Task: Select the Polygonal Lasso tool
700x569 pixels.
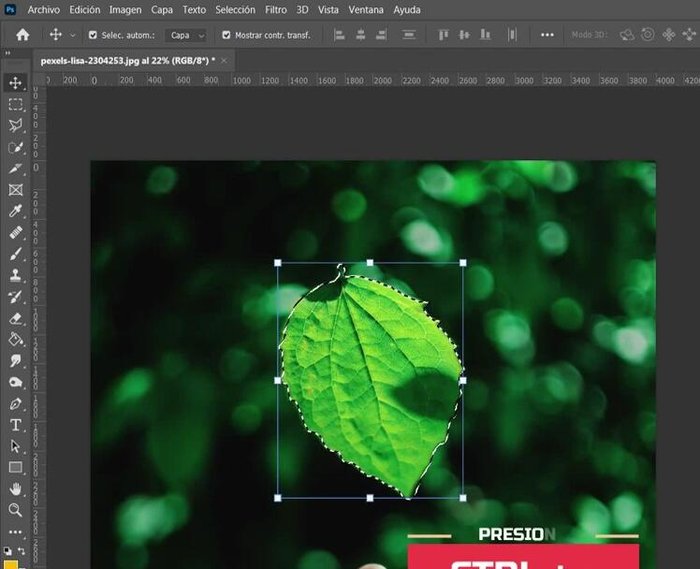Action: (x=16, y=125)
